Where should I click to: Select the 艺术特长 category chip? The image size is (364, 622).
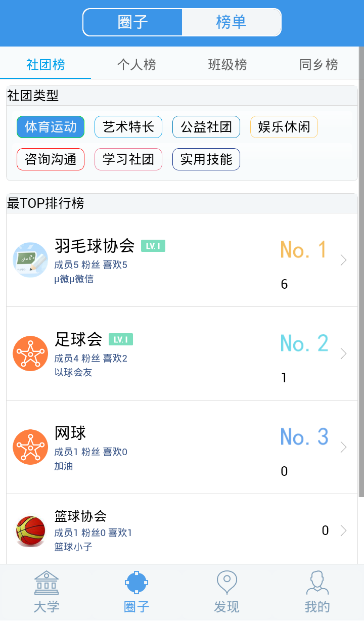pyautogui.click(x=128, y=127)
